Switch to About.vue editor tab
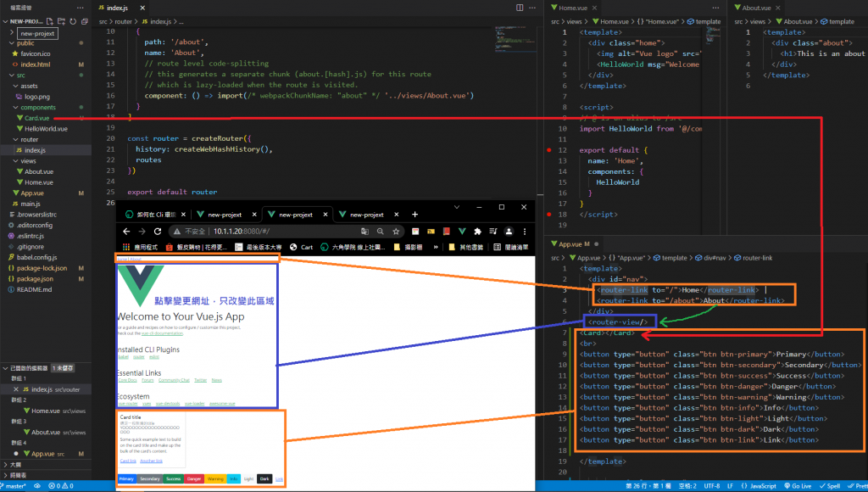 (755, 8)
